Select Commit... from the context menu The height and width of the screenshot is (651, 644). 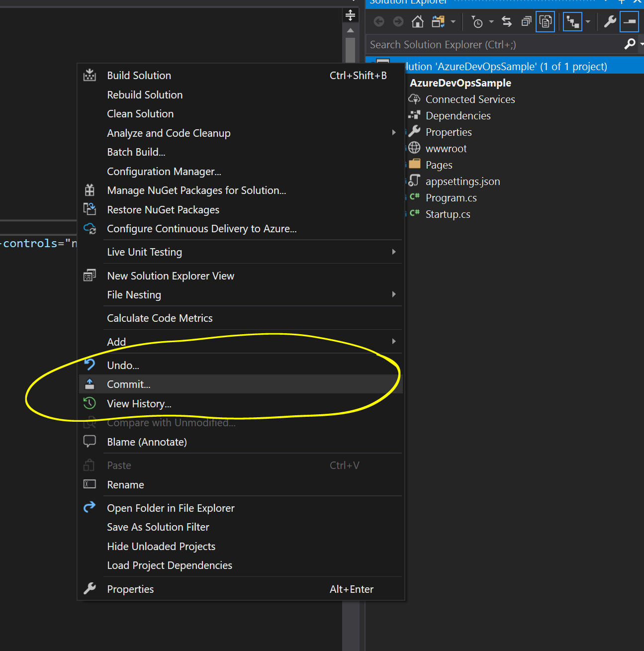pyautogui.click(x=129, y=384)
